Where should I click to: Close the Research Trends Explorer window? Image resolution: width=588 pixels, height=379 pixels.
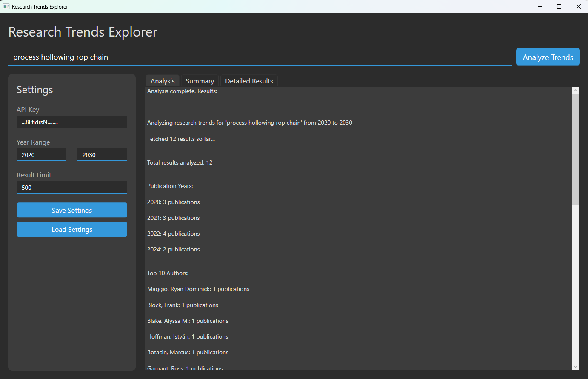coord(578,6)
